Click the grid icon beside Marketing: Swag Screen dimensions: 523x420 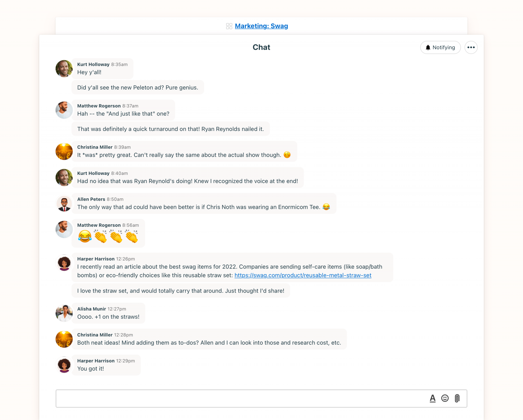pyautogui.click(x=229, y=26)
